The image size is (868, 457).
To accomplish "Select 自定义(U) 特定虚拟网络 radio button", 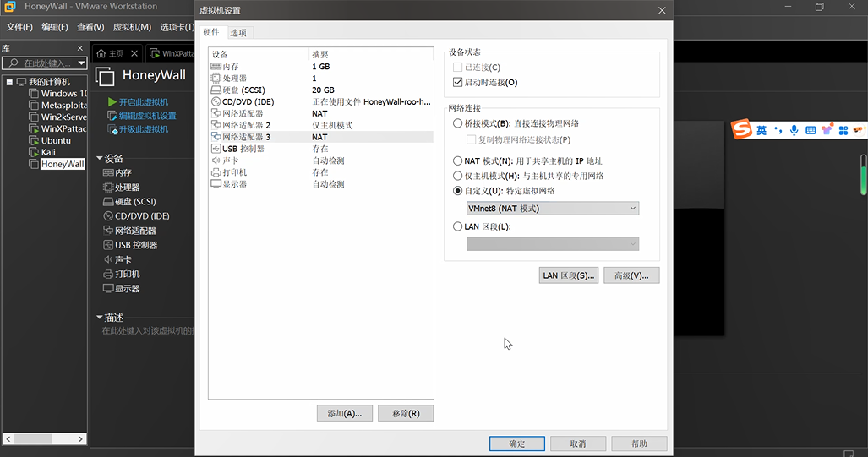I will pos(457,191).
